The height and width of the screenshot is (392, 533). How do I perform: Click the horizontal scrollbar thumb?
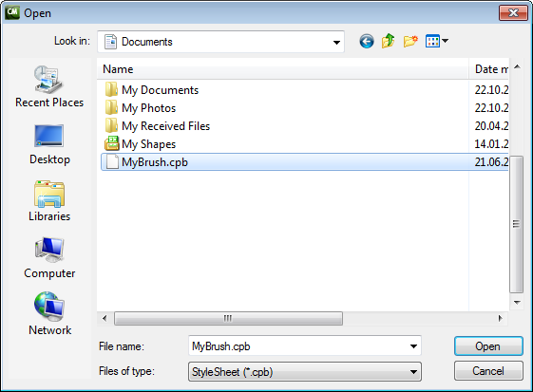point(228,319)
